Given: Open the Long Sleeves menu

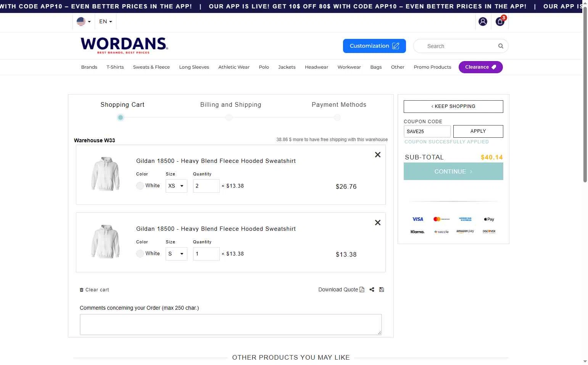Looking at the screenshot, I should click(x=194, y=67).
